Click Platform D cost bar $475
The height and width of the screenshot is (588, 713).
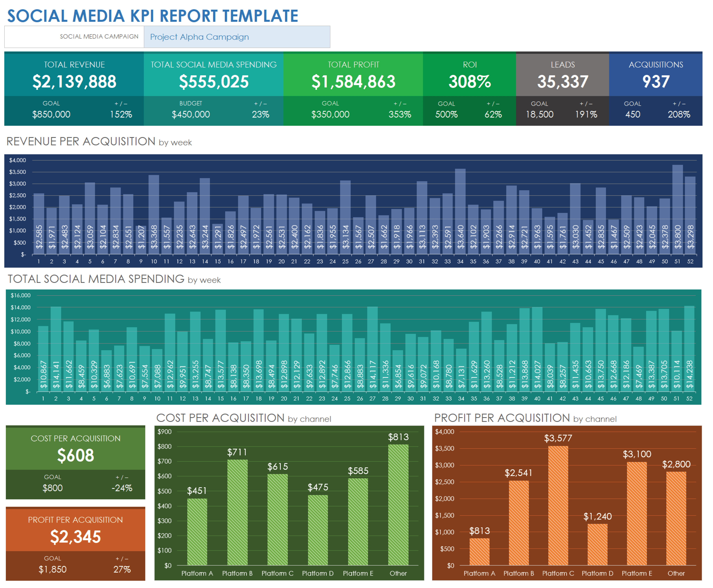[318, 530]
